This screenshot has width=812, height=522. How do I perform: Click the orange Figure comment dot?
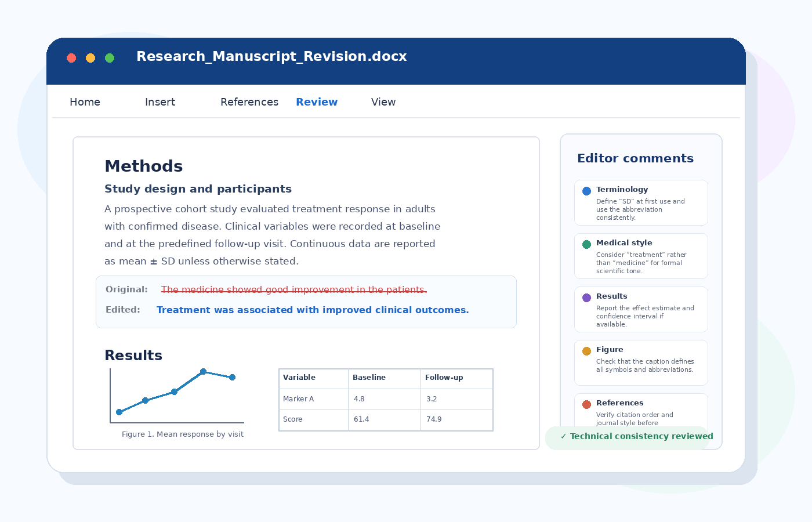(x=586, y=351)
